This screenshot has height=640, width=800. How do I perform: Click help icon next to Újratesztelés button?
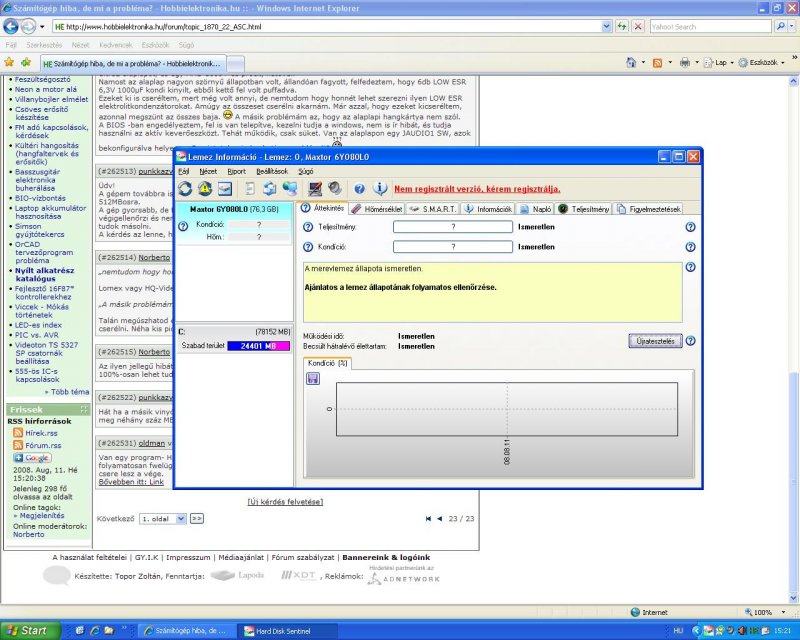(x=690, y=341)
